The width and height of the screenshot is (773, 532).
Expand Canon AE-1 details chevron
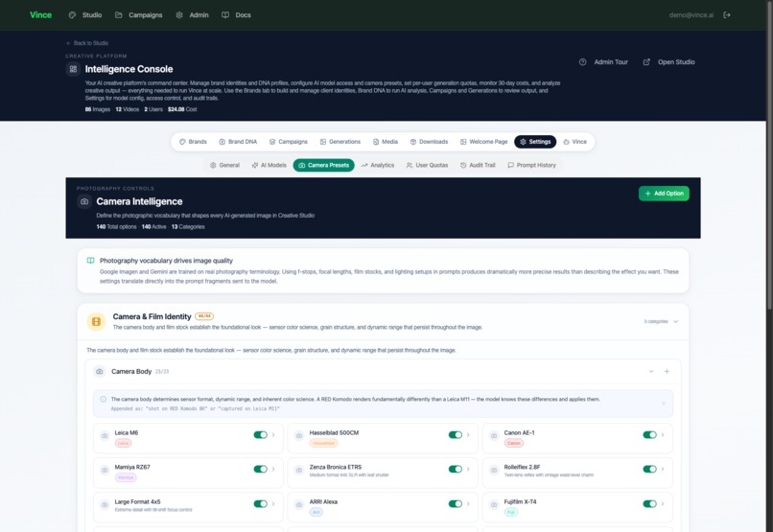663,434
